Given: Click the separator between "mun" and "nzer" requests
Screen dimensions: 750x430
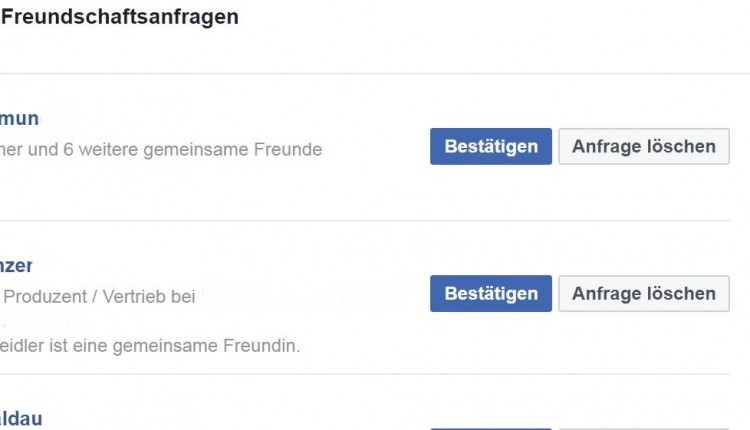Looking at the screenshot, I should click(375, 221).
